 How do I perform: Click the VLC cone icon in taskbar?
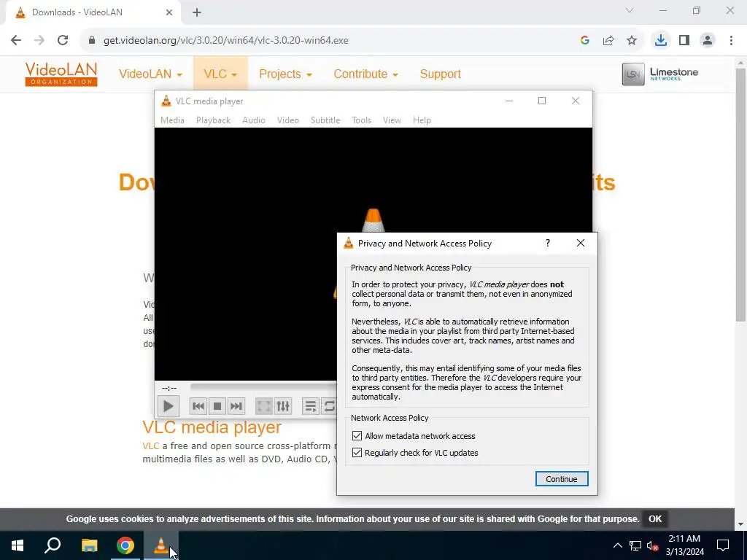[x=161, y=545]
